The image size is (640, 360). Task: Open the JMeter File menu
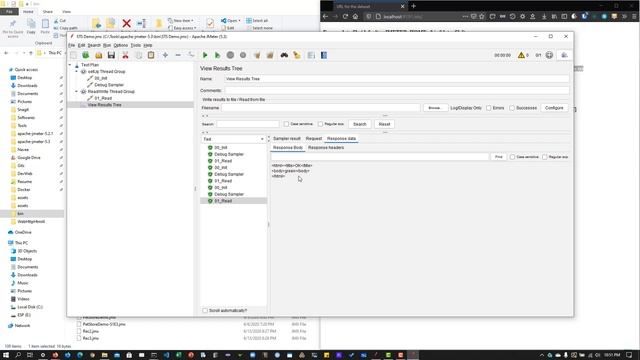click(x=71, y=45)
